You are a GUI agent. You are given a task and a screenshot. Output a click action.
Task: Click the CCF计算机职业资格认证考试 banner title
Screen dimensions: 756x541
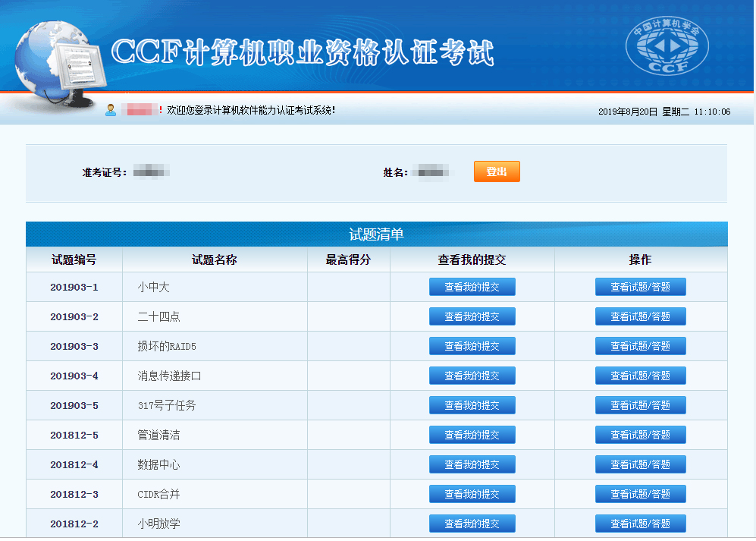coord(303,52)
